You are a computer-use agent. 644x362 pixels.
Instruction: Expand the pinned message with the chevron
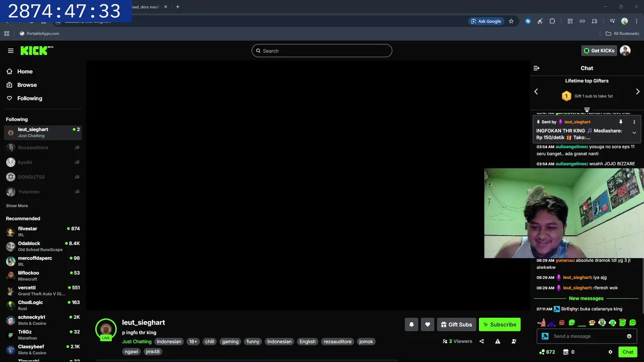coord(634,133)
